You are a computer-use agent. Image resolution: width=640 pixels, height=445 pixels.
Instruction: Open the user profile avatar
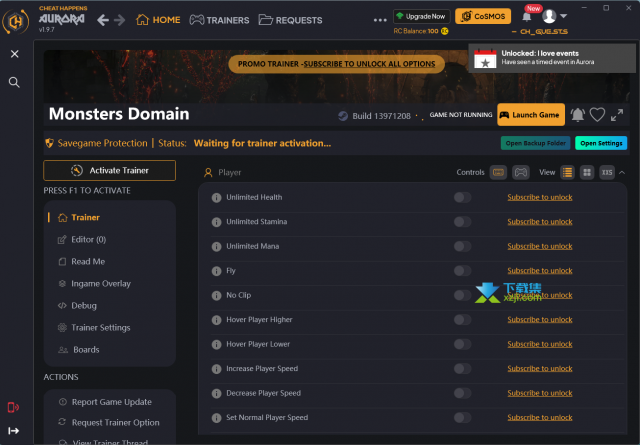(549, 16)
